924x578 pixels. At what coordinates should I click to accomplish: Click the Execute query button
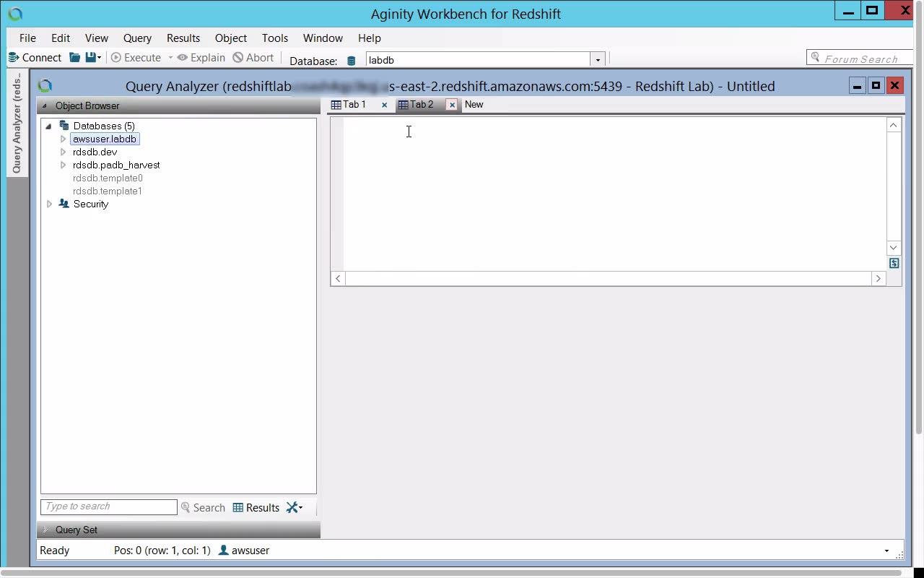[x=136, y=58]
